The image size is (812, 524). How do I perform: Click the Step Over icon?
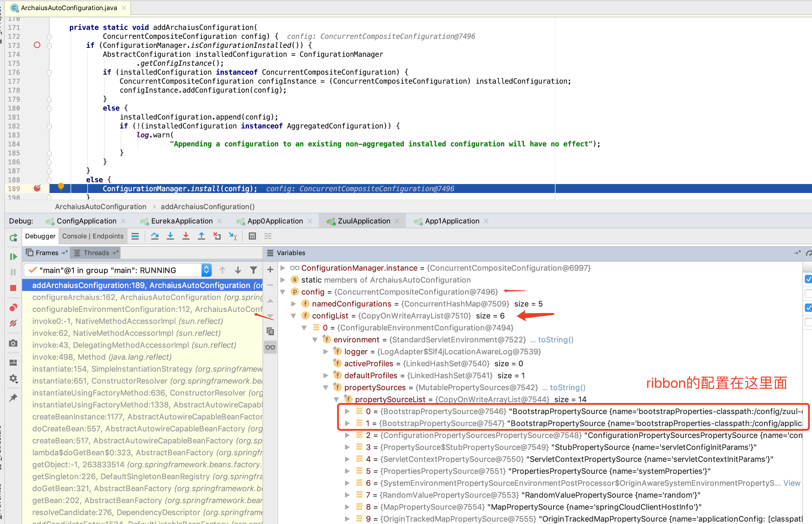coord(155,236)
